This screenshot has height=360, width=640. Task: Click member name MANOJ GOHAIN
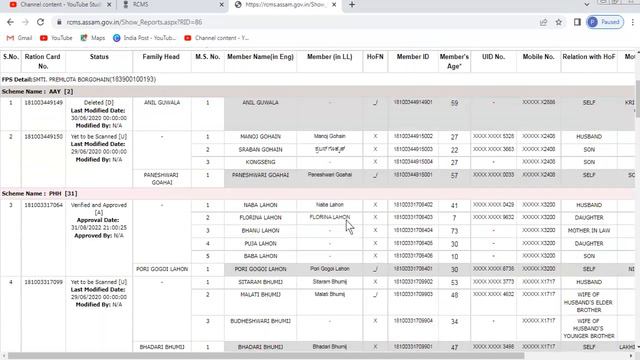260,137
